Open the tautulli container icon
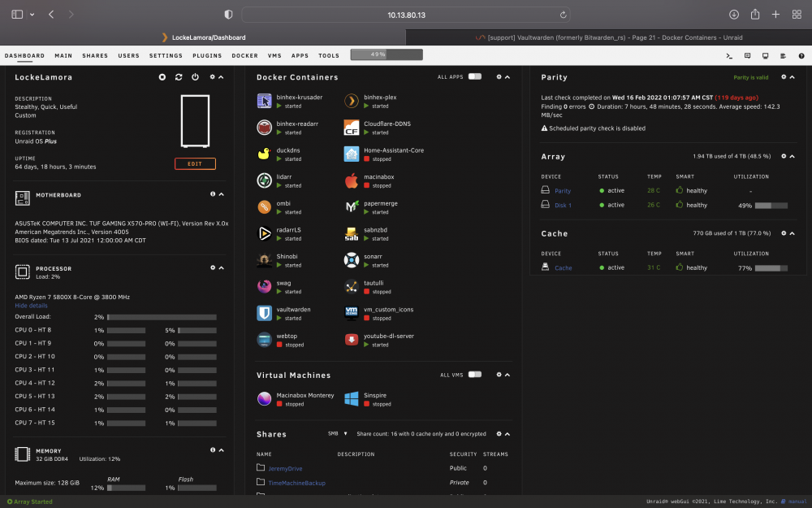 (x=352, y=286)
